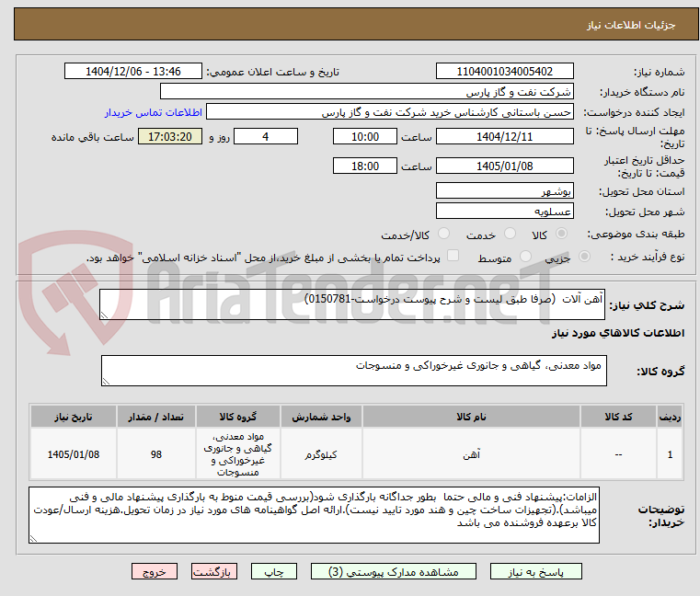700x596 pixels.
Task: Select the کالا radio button
Action: tap(561, 234)
